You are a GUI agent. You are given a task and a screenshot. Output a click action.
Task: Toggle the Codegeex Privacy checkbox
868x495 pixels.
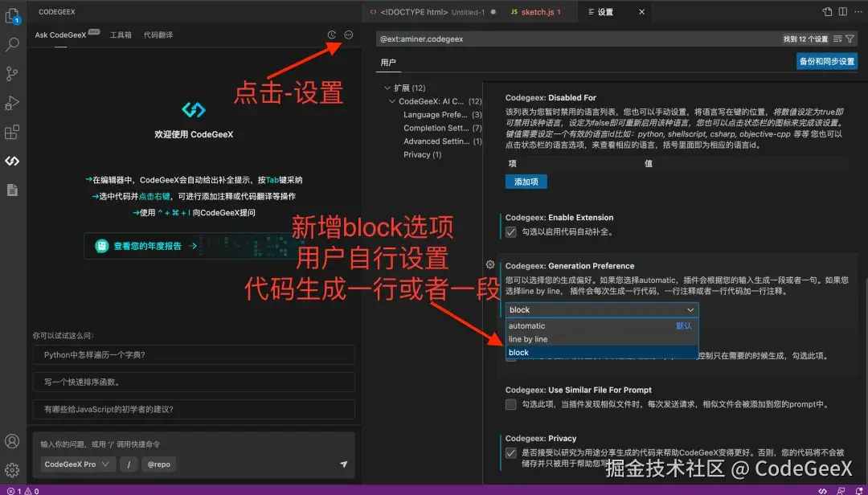point(511,453)
